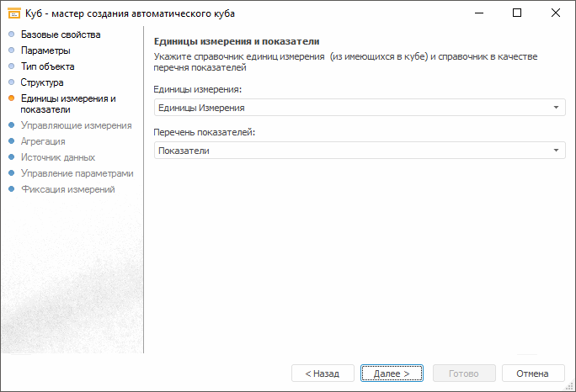Click the Отмена button
This screenshot has width=576, height=392.
pos(532,373)
